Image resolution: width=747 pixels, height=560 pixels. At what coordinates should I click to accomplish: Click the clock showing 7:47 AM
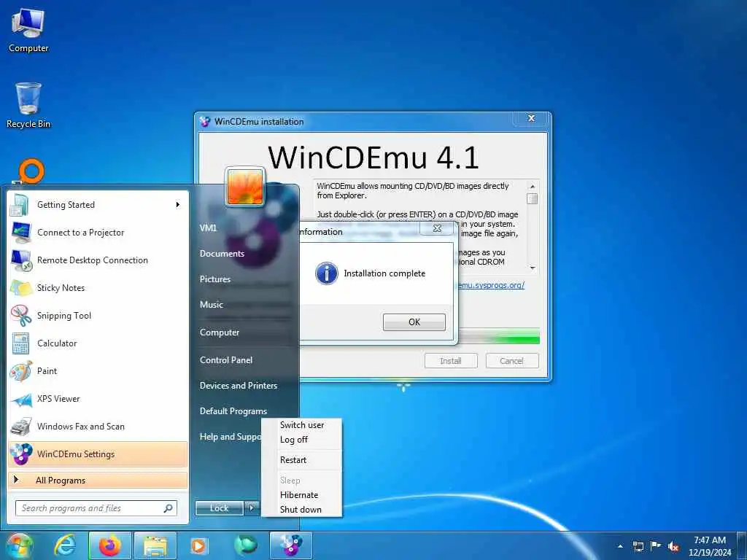click(x=710, y=540)
